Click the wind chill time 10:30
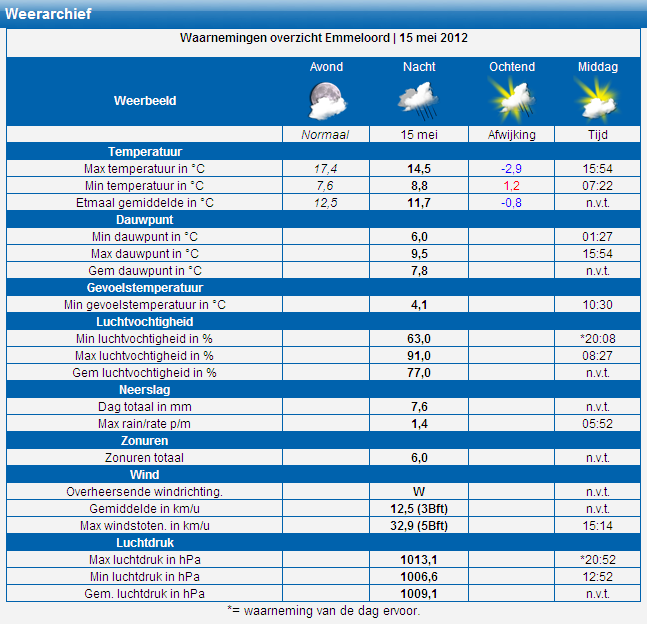 [597, 305]
